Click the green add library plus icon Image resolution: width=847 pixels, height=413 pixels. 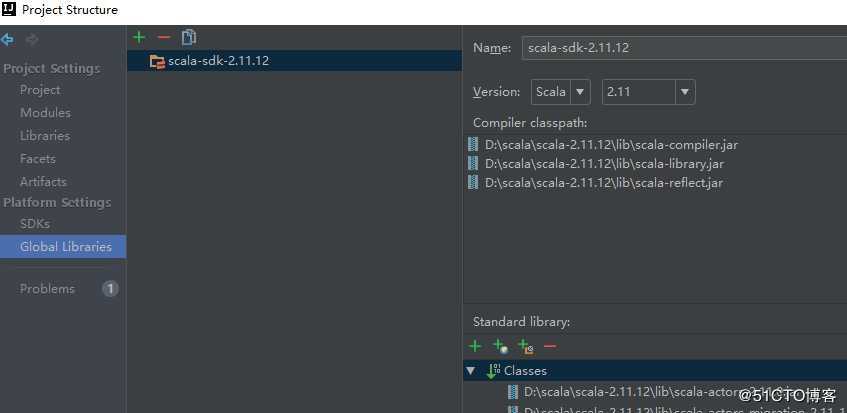139,37
